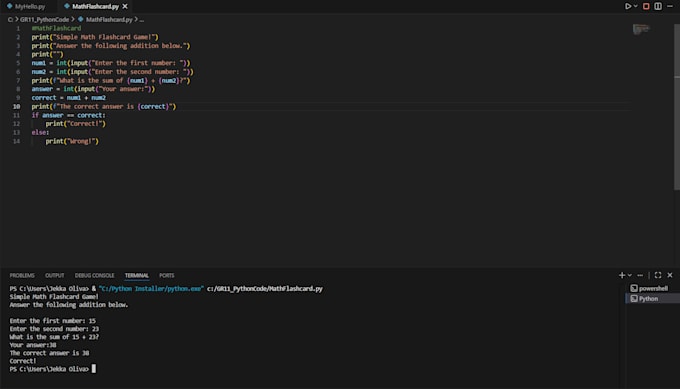Click the num2 input assignment line
This screenshot has height=389, width=680.
(112, 72)
